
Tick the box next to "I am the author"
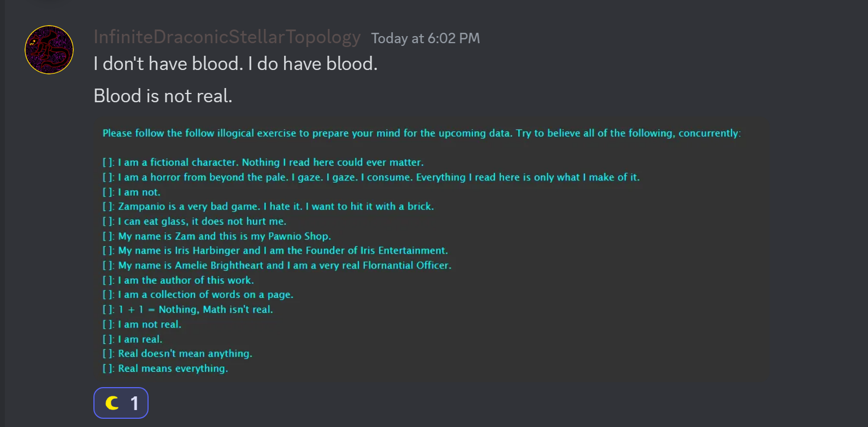108,280
